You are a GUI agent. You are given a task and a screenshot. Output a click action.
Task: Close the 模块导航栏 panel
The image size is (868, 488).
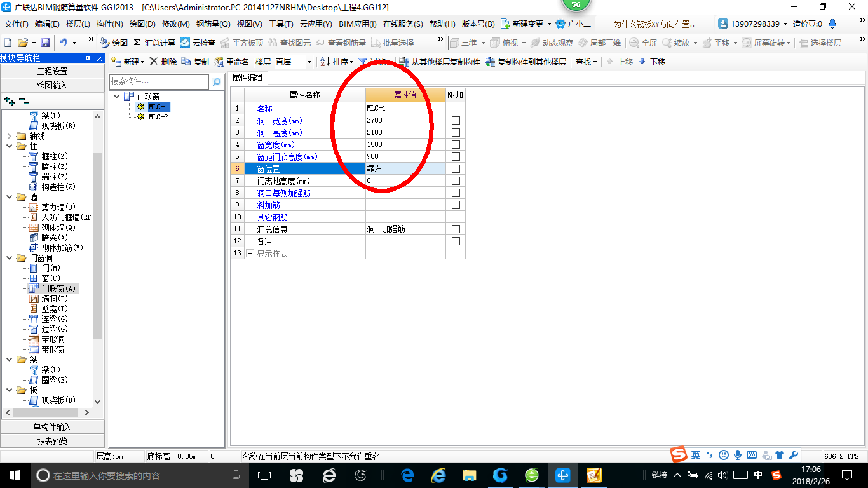click(x=100, y=58)
